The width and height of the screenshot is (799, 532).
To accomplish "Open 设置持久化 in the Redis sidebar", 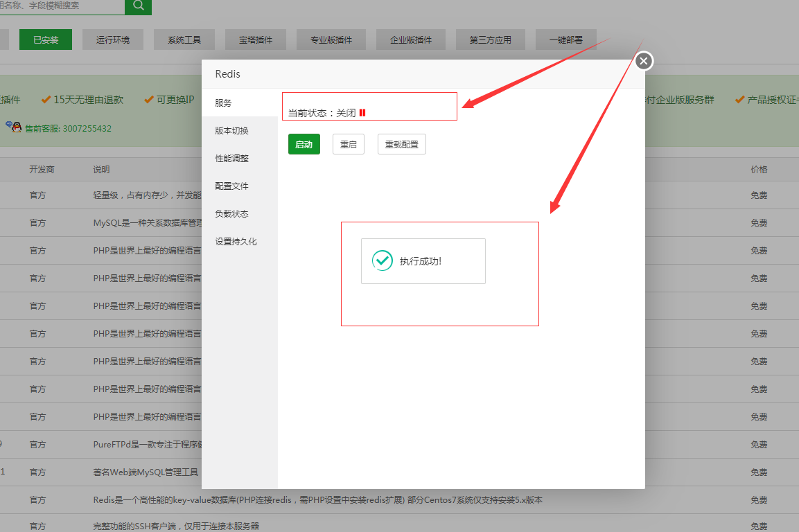I will point(240,242).
